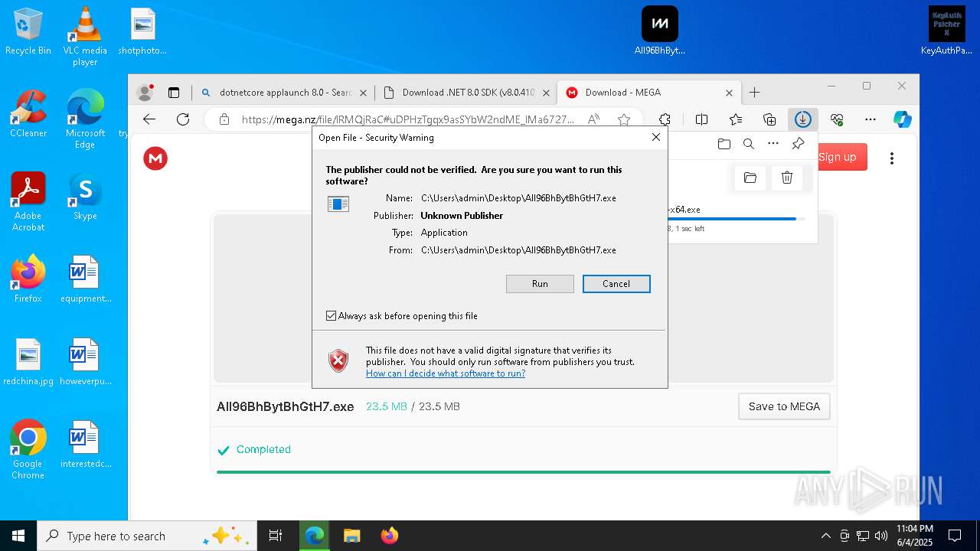Search downloads magnifier icon
This screenshot has height=551, width=980.
tap(749, 144)
